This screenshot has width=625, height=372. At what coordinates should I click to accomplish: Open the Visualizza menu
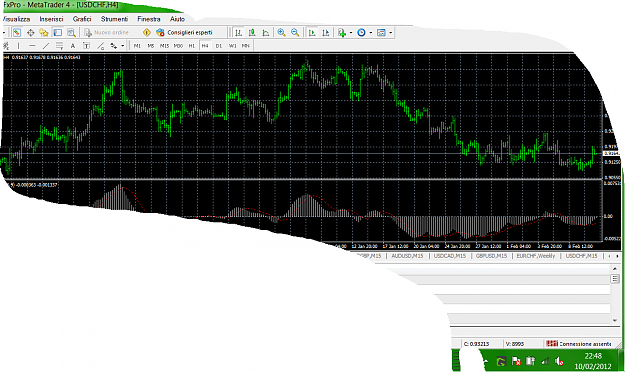click(16, 19)
